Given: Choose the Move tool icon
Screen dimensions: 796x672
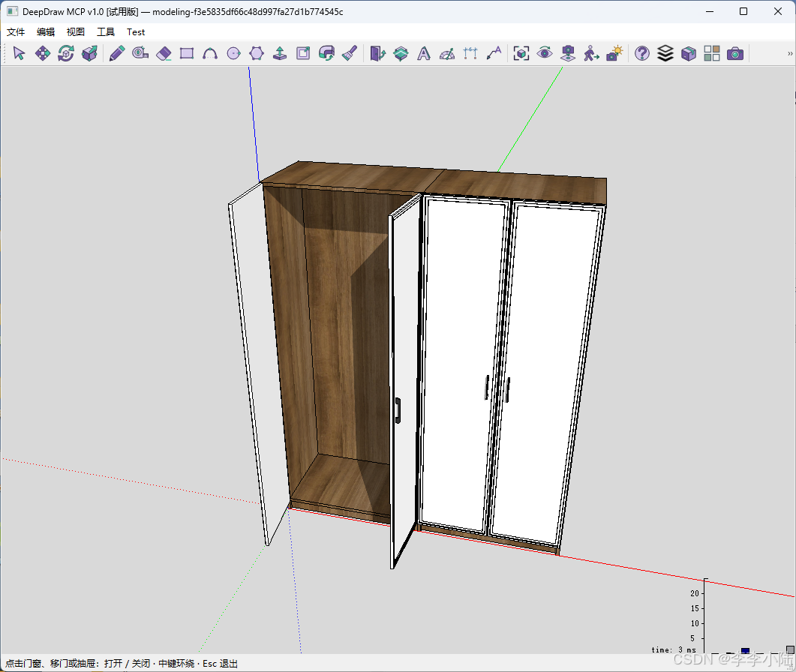Looking at the screenshot, I should [43, 53].
